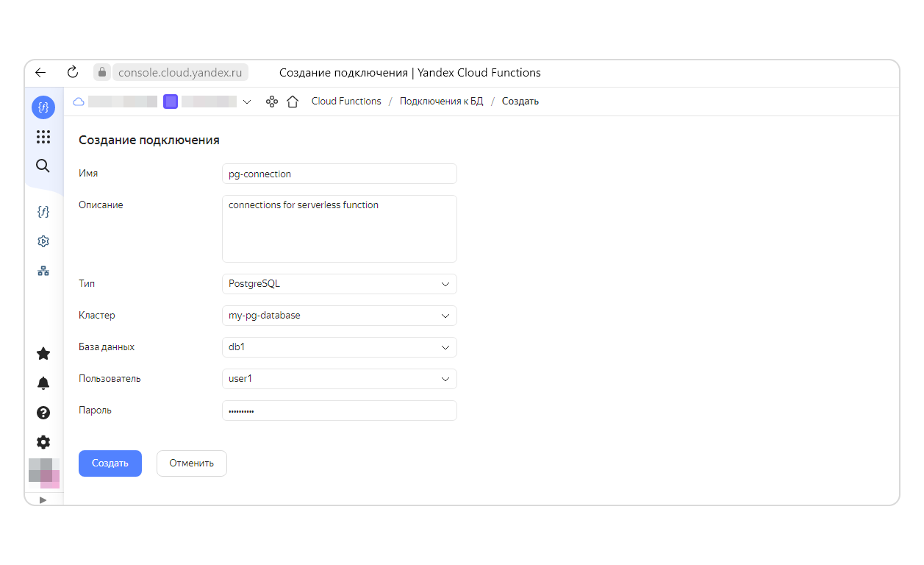Open settings gear icon in sidebar
Screen dimensions: 924x565
pos(43,442)
